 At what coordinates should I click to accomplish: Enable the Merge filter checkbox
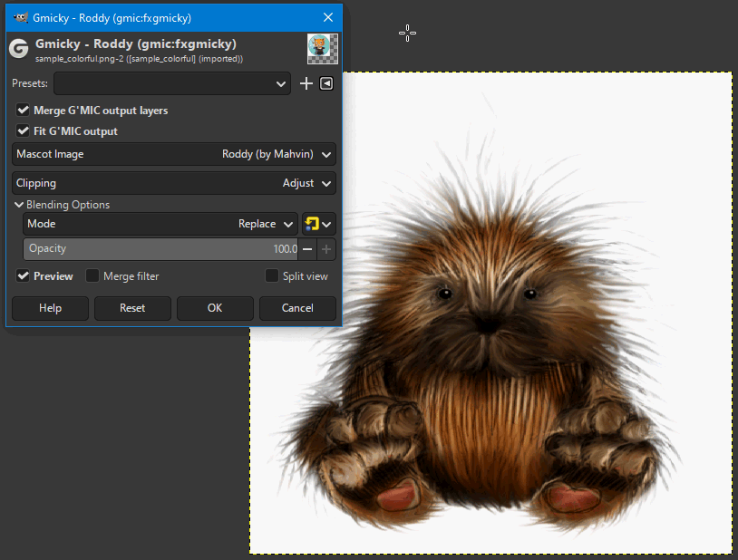92,275
